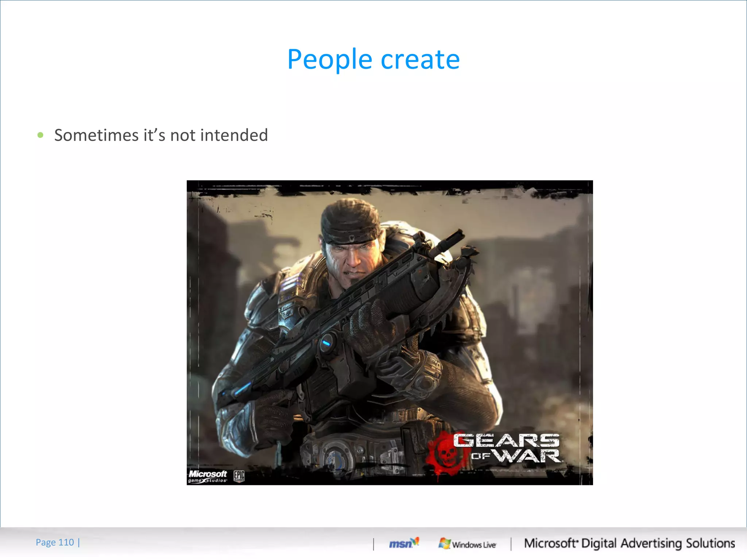Viewport: 747px width, 560px height.
Task: Click 'Microsoft Digital Advertising Solutions' footer text
Action: click(629, 543)
